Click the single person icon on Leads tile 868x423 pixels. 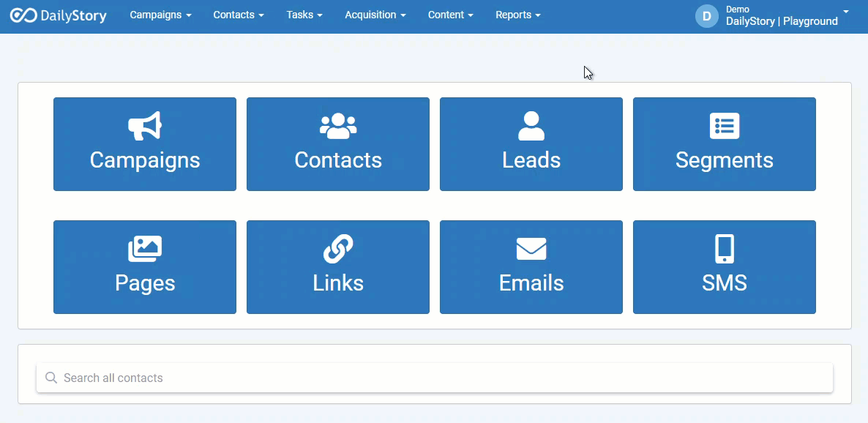pos(531,126)
